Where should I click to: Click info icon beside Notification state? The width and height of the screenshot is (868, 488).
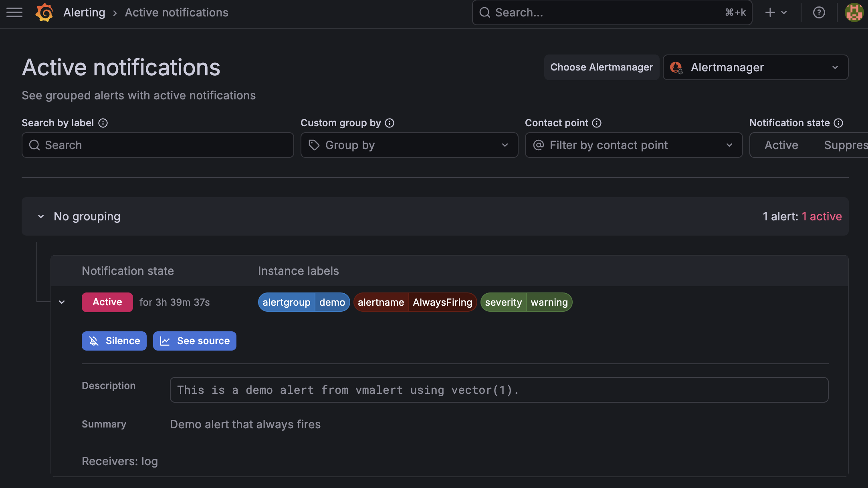pos(838,123)
